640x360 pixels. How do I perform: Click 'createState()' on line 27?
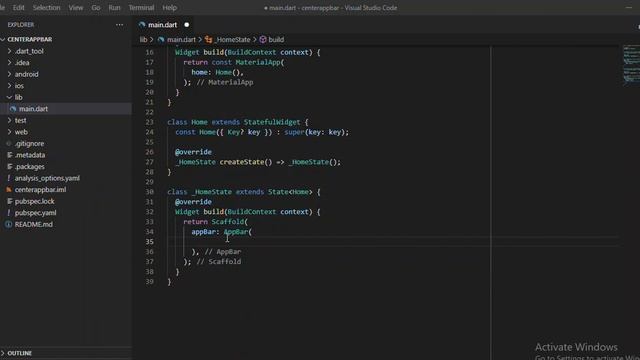pyautogui.click(x=246, y=162)
